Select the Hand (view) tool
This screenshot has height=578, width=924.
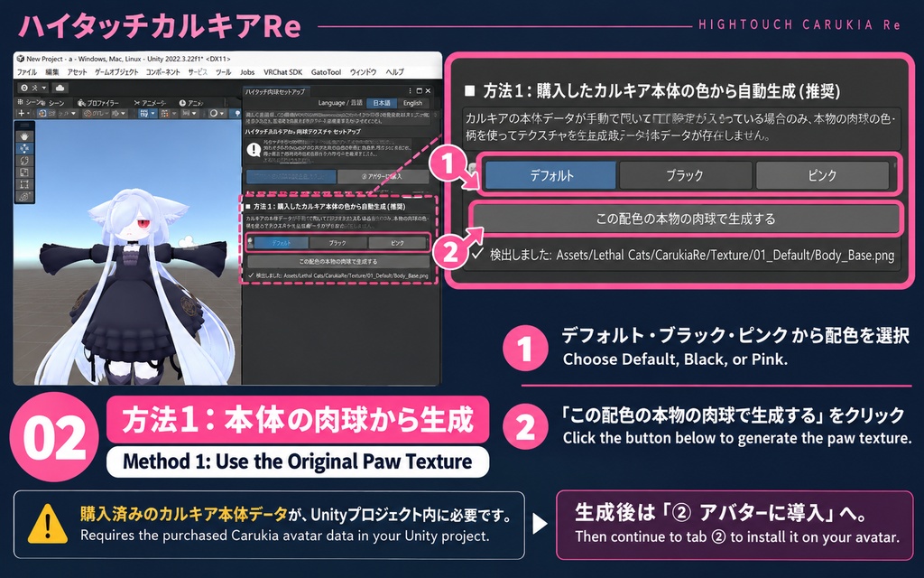click(24, 136)
